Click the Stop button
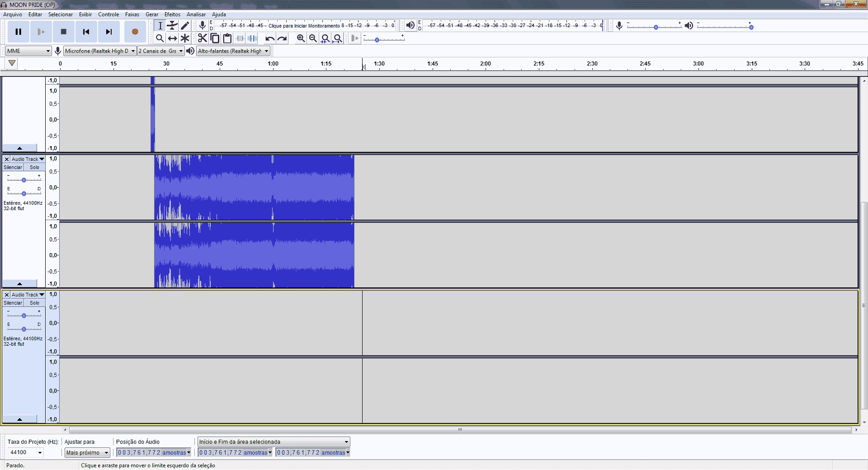The height and width of the screenshot is (470, 868). [64, 32]
